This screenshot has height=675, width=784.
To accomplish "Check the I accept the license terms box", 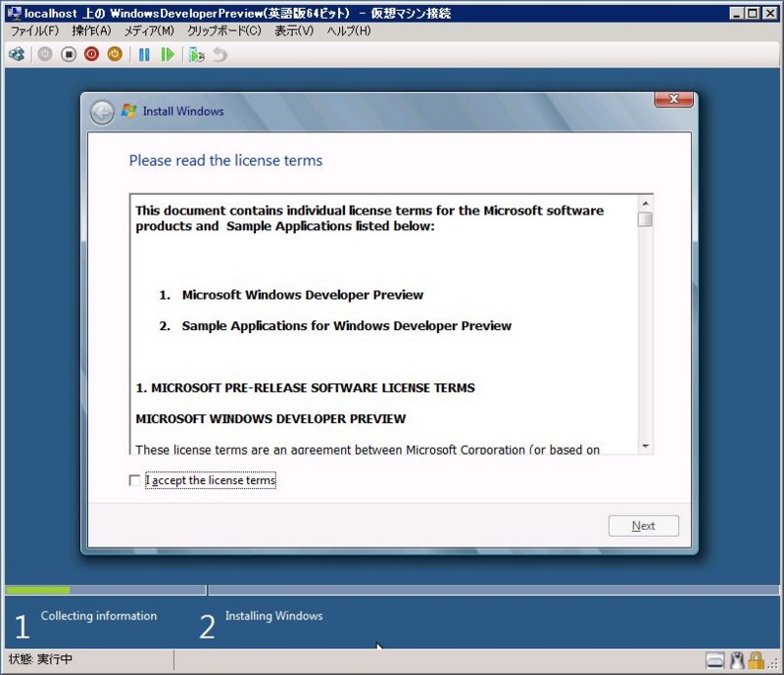I will coord(134,480).
